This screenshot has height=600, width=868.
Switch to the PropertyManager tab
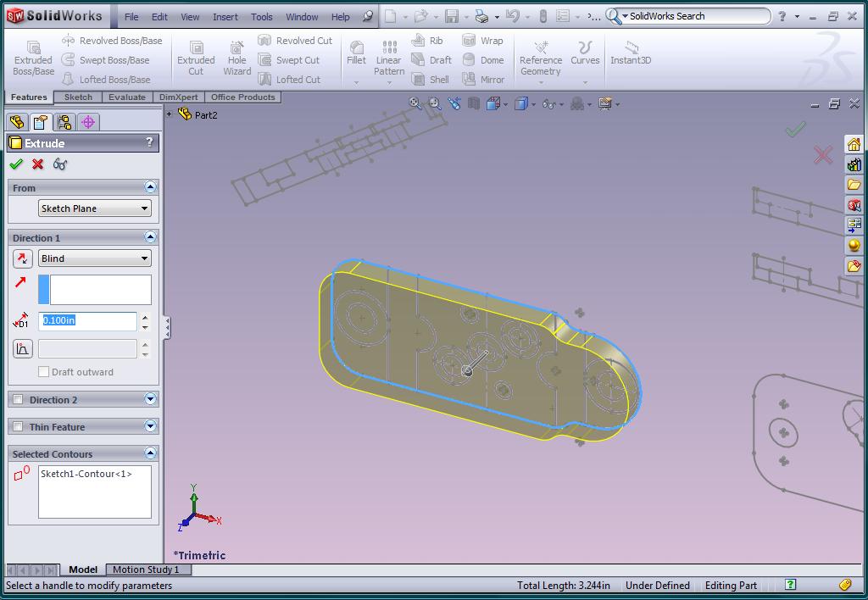(41, 122)
